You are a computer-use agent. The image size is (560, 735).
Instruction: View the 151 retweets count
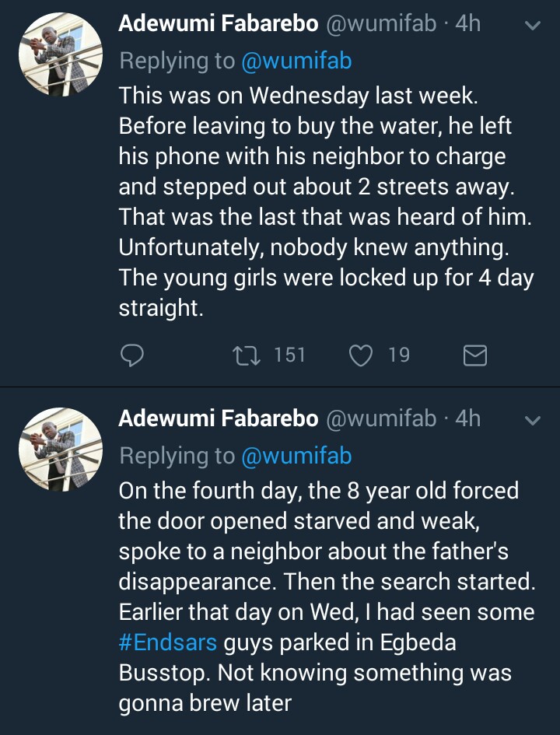[289, 355]
